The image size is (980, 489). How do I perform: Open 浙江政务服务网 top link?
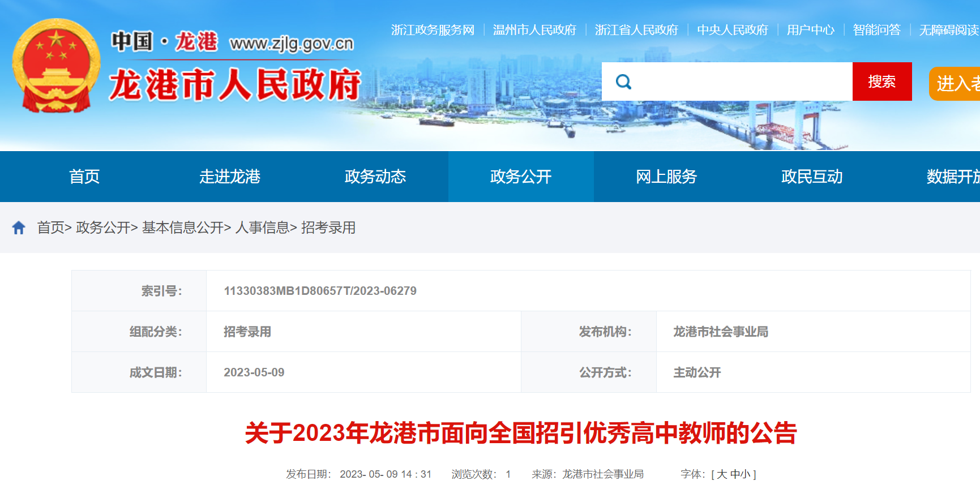coord(433,30)
